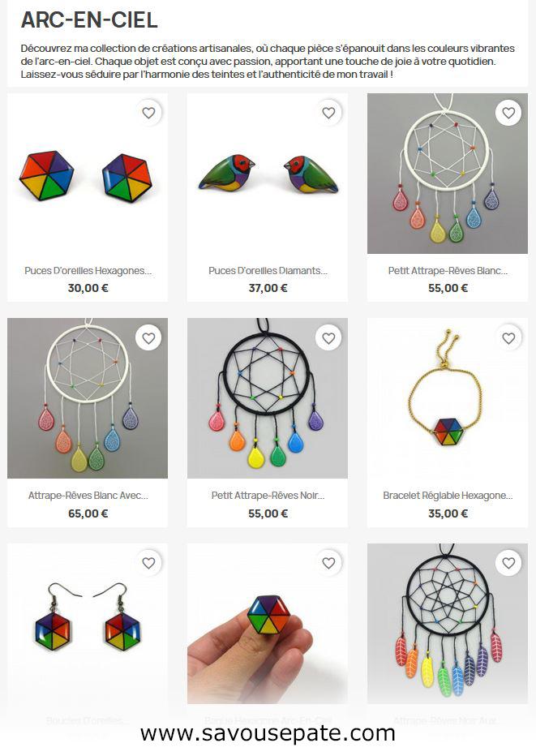Image resolution: width=536 pixels, height=756 pixels.
Task: View Gouldian finch bird earrings photo
Action: pyautogui.click(x=268, y=174)
